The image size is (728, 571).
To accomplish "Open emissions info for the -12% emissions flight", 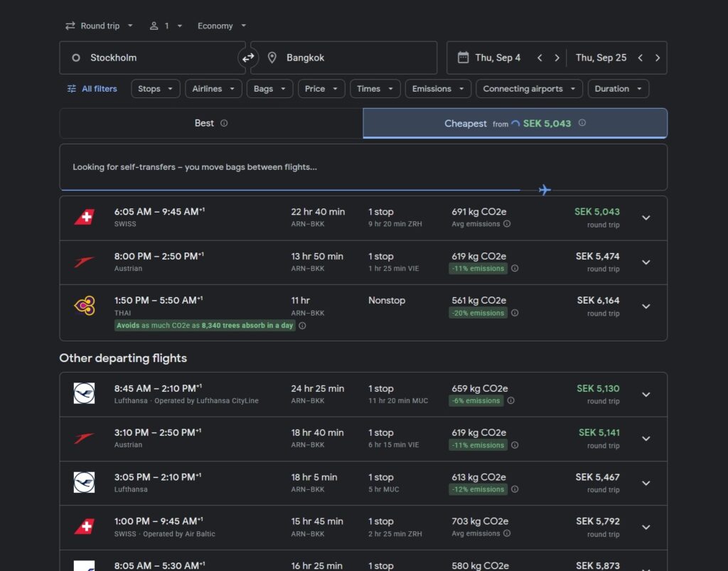I will pos(515,489).
